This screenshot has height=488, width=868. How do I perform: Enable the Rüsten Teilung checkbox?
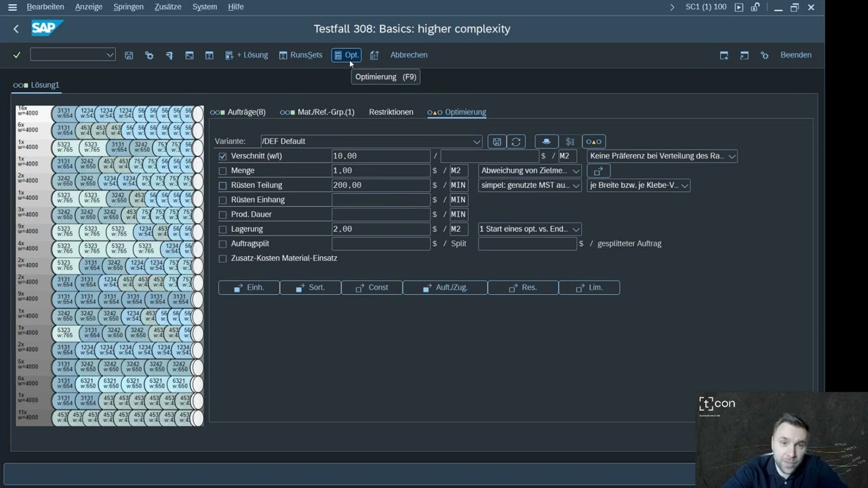[x=222, y=186]
